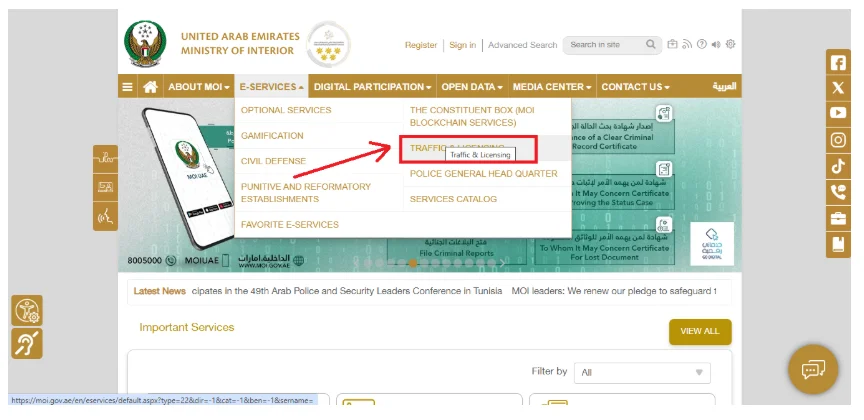Select FAVORITE E-SERVICES menu item
The height and width of the screenshot is (420, 864).
tap(290, 225)
